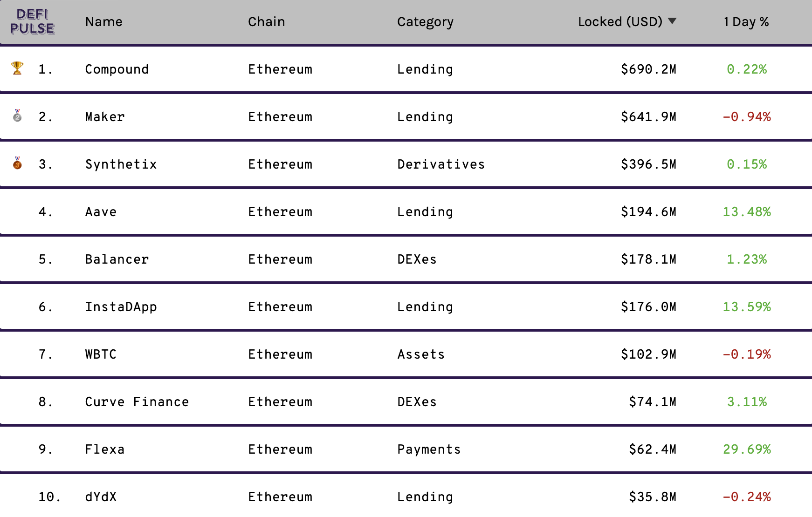Sort by the Chain column header
Screen dimensions: 812x517
(266, 22)
